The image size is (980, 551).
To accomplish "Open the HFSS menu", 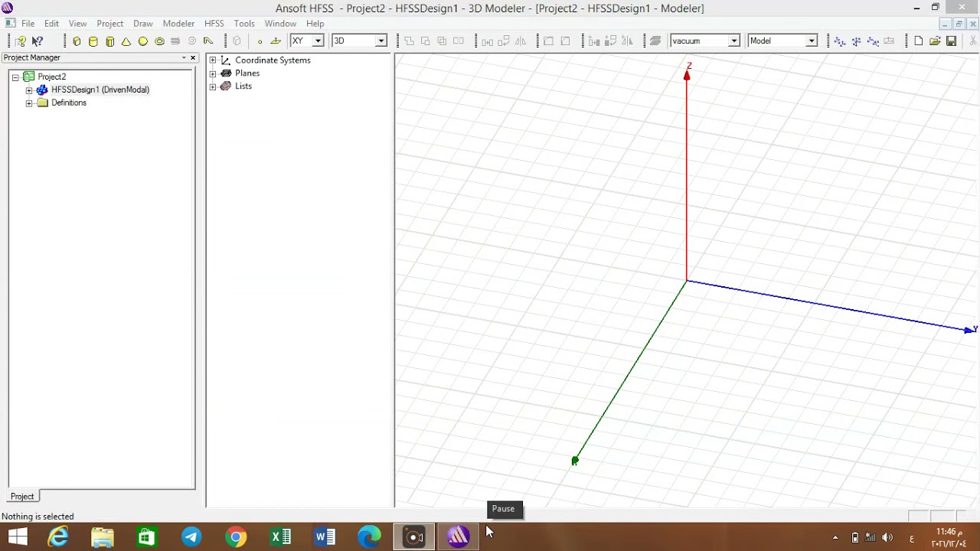I will [214, 24].
